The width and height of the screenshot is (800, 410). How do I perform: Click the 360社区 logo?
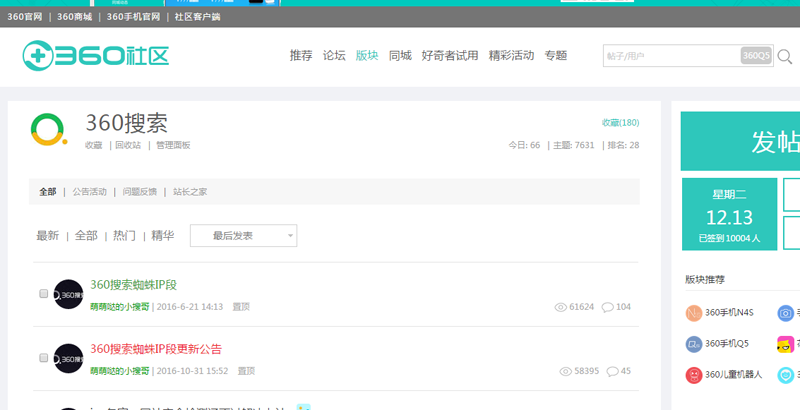click(95, 56)
